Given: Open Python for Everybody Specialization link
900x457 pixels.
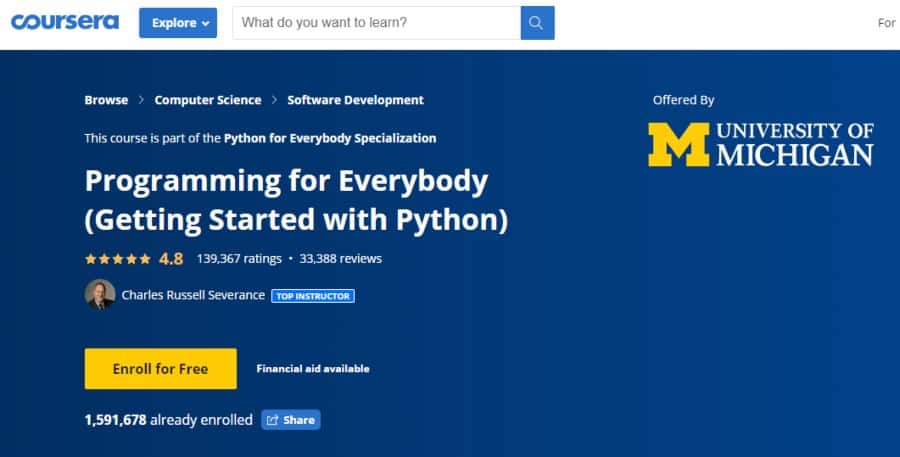Looking at the screenshot, I should coord(330,138).
